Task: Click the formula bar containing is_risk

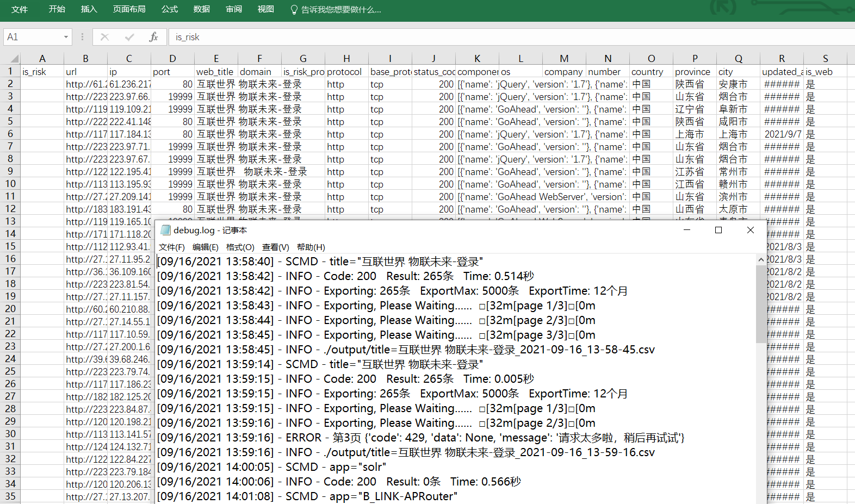Action: pyautogui.click(x=511, y=37)
